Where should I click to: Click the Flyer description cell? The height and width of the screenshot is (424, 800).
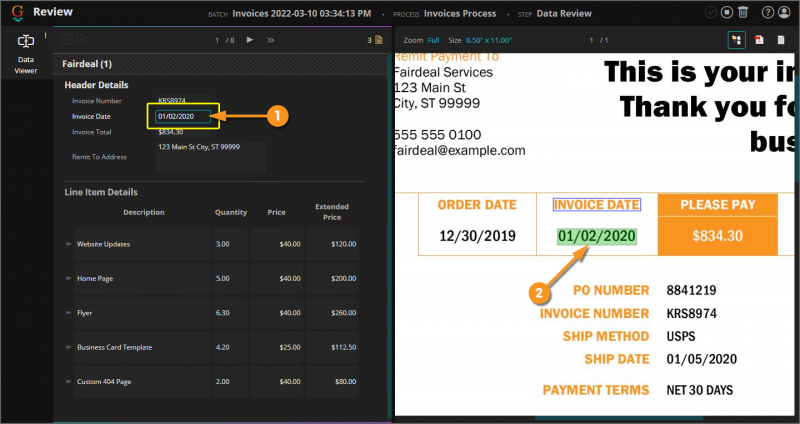(142, 313)
